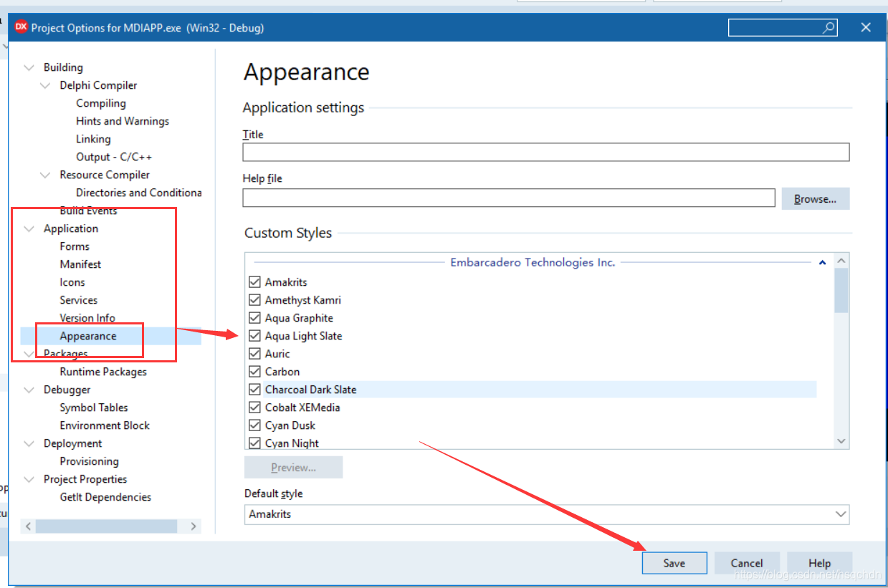Select Version Info in the sidebar

point(87,317)
